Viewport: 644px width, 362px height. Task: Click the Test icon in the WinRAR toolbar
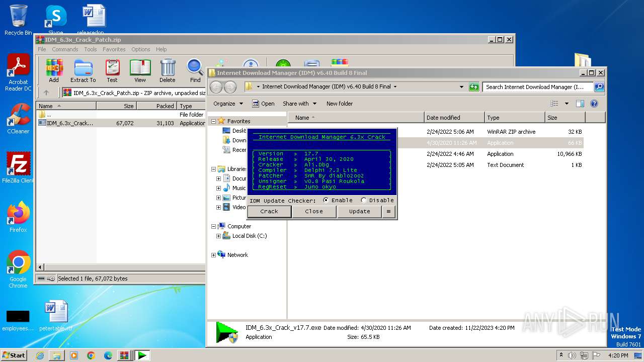tap(112, 71)
